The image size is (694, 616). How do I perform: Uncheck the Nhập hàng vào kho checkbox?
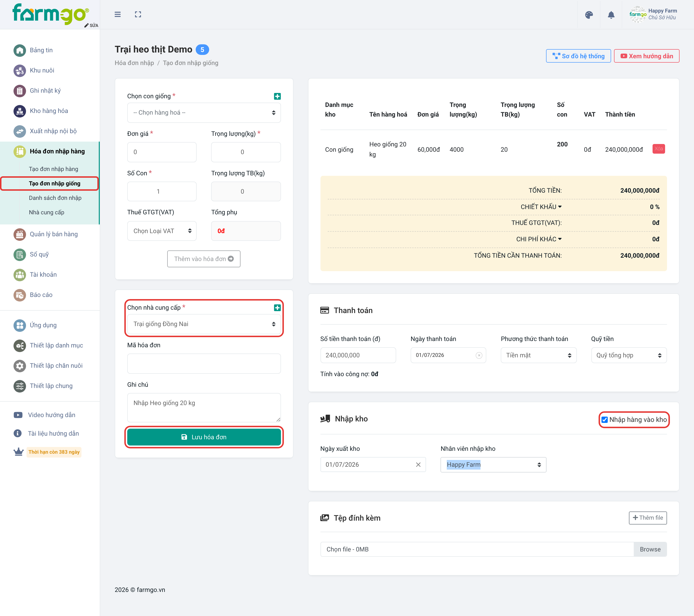tap(604, 420)
